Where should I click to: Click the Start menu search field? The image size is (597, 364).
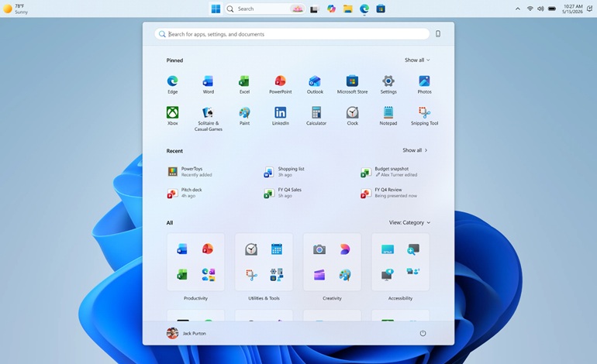click(x=292, y=34)
